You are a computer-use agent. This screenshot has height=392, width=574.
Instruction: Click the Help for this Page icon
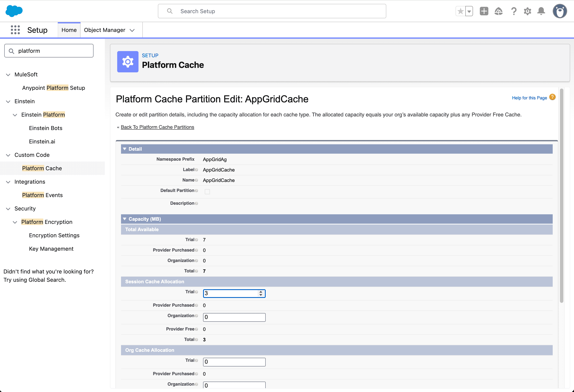tap(552, 97)
